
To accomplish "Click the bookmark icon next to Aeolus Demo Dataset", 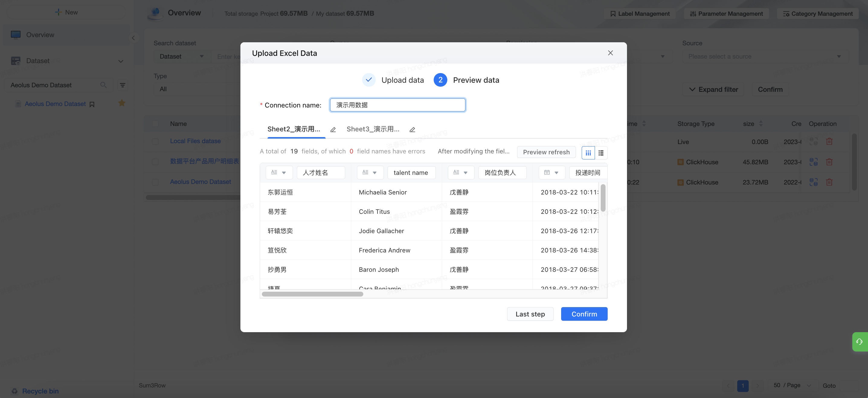I will coord(92,104).
